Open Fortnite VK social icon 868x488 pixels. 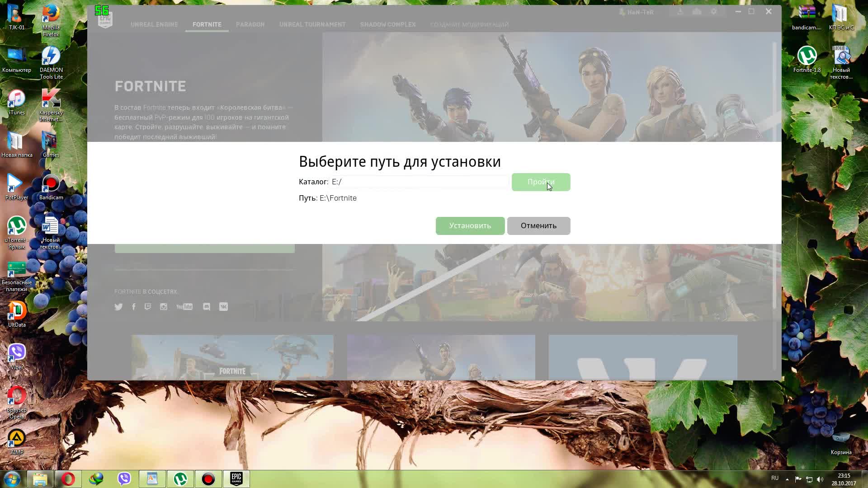[223, 307]
